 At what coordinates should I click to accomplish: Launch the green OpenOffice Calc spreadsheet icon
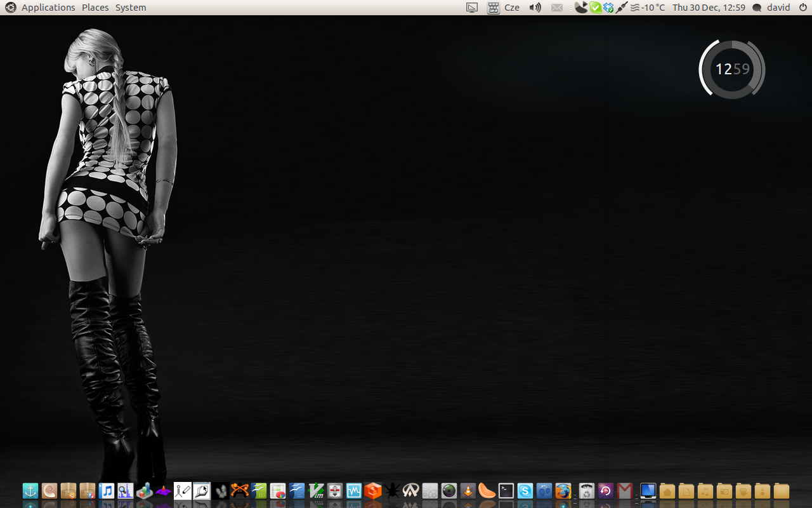(259, 491)
